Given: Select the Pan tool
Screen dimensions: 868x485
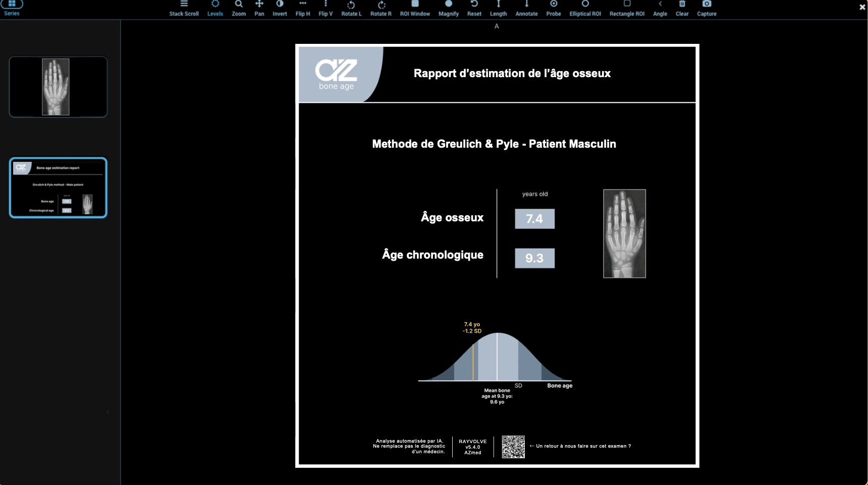Looking at the screenshot, I should coord(259,9).
